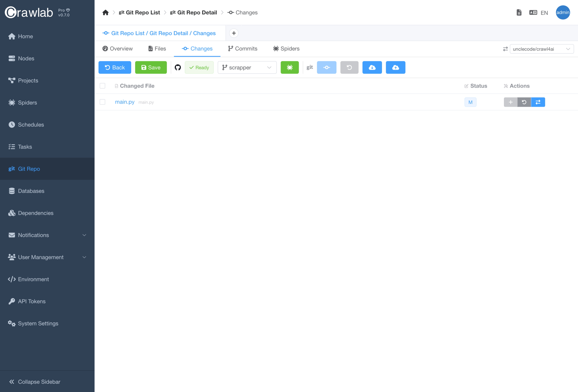
Task: Toggle the select-all checkbox in table header
Action: tap(102, 86)
